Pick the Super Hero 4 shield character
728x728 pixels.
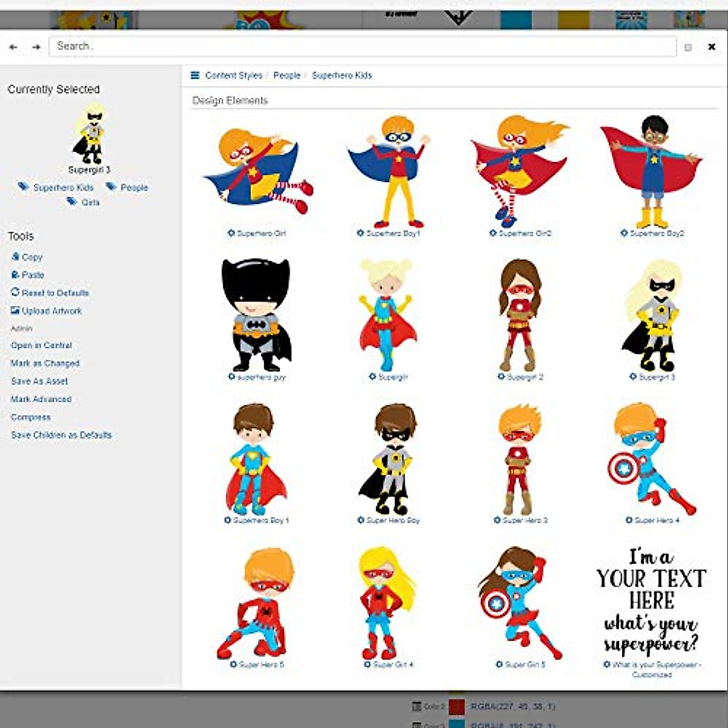pyautogui.click(x=652, y=459)
